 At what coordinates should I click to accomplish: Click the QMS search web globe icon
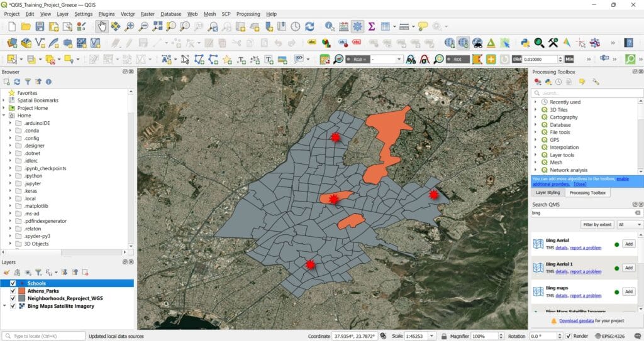pos(464,43)
